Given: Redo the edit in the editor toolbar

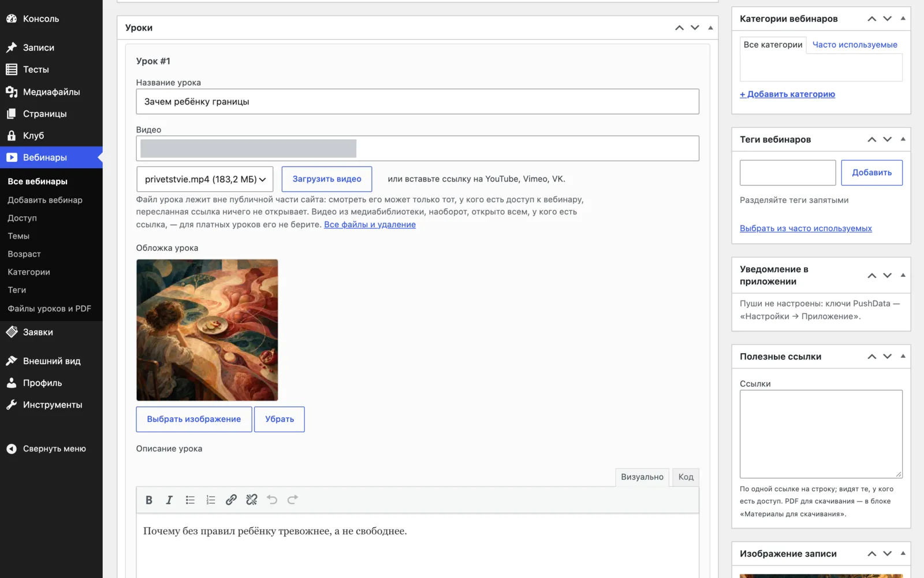Looking at the screenshot, I should (293, 500).
